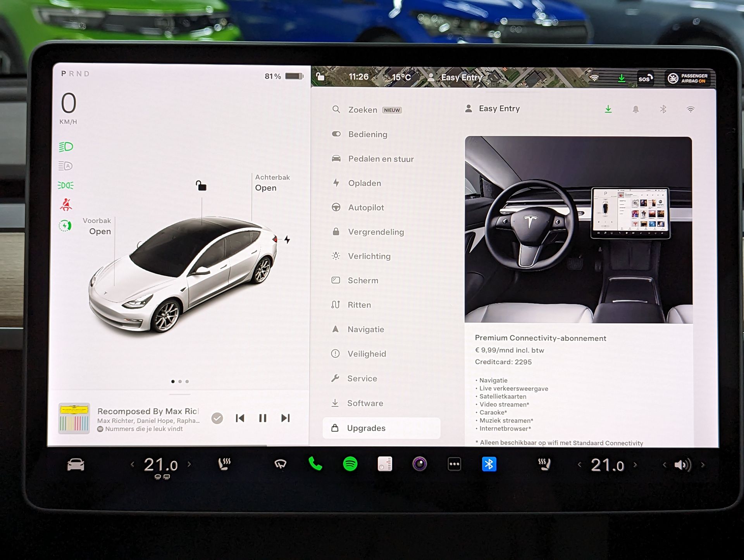Tap the Passenger Airbag ON indicator
This screenshot has height=560, width=744.
coord(688,79)
